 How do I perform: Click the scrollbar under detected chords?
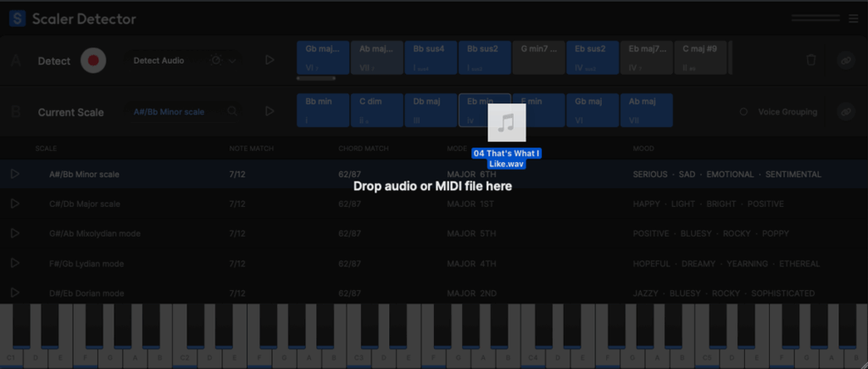coord(316,79)
